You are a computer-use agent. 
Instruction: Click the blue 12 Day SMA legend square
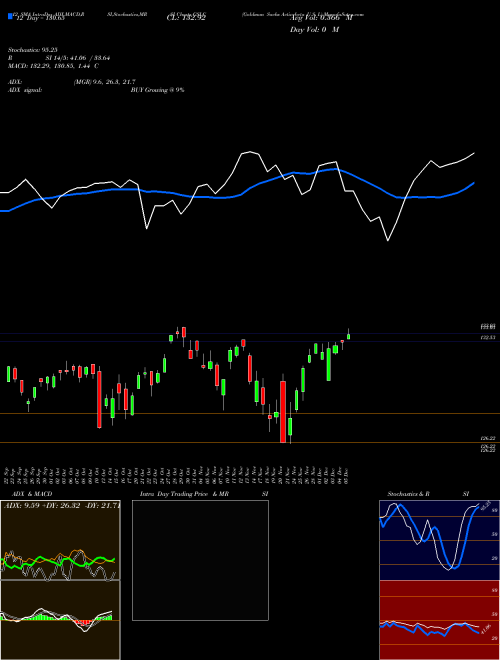(10, 17)
